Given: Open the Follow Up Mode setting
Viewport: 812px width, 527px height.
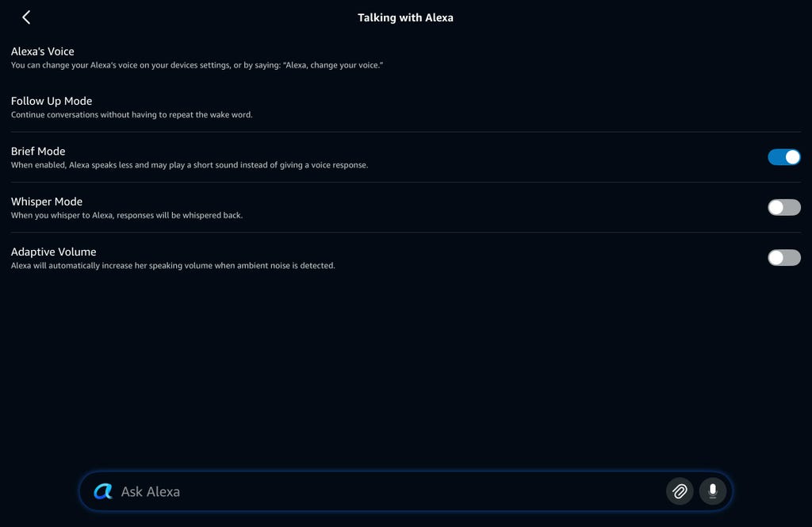Looking at the screenshot, I should point(52,101).
